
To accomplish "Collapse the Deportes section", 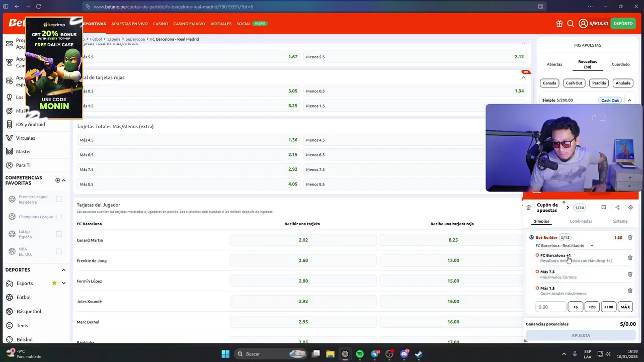I will point(63,270).
